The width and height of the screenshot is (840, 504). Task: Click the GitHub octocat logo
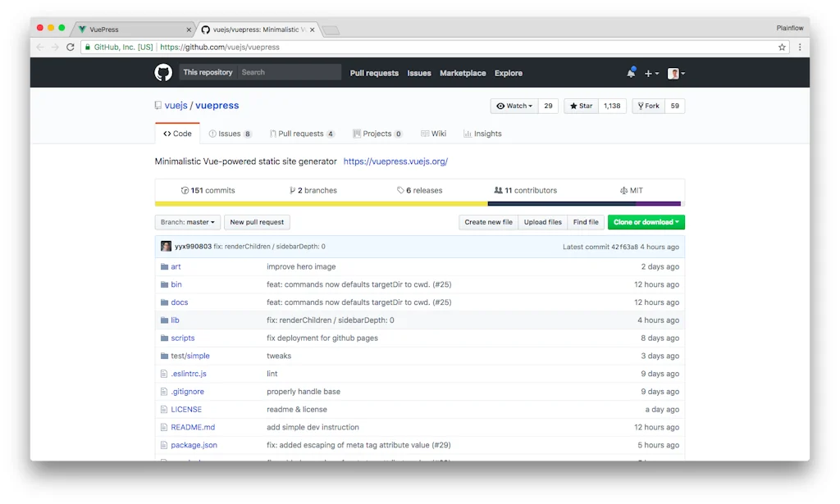(x=162, y=73)
